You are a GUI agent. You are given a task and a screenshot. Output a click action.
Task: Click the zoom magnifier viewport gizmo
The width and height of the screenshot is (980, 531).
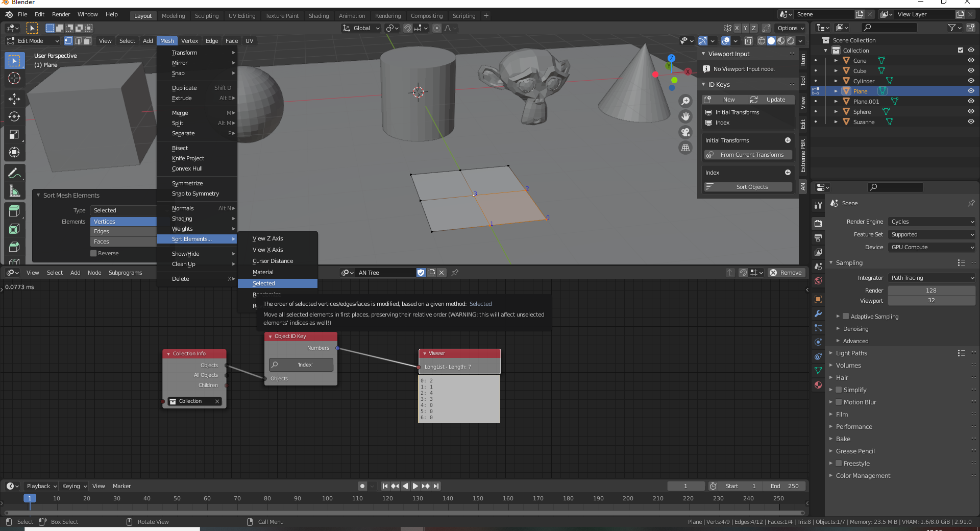[685, 101]
